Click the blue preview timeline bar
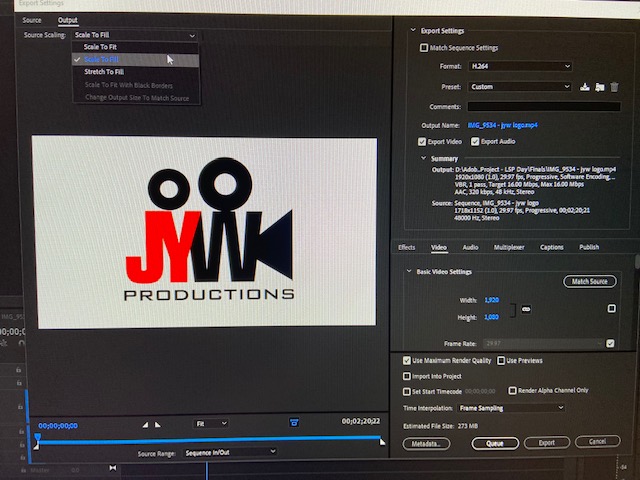This screenshot has width=640, height=480. pos(209,440)
